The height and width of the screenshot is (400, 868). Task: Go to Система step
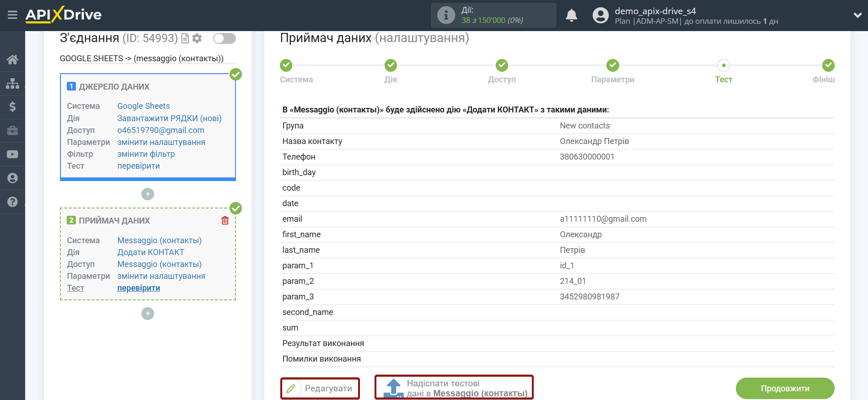coord(286,65)
